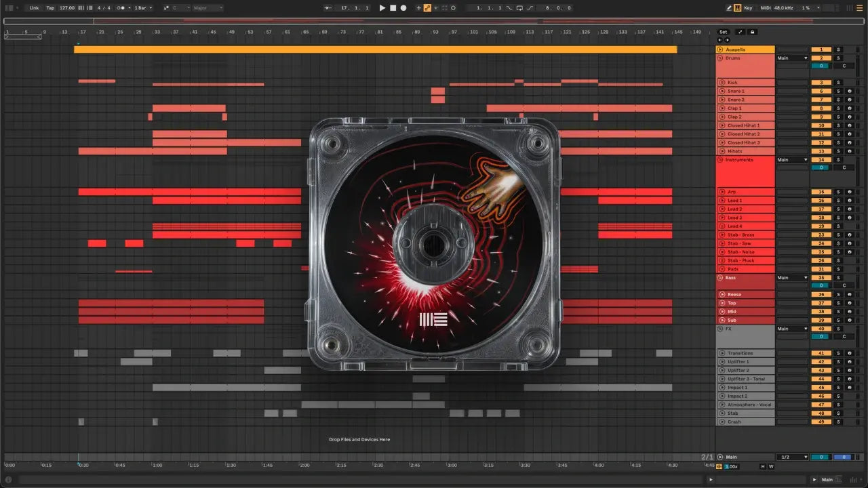Click the Arrangement Record button

point(403,8)
